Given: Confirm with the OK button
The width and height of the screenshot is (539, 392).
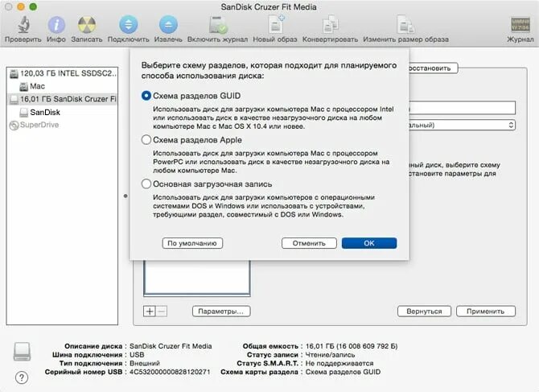Looking at the screenshot, I should coord(369,243).
